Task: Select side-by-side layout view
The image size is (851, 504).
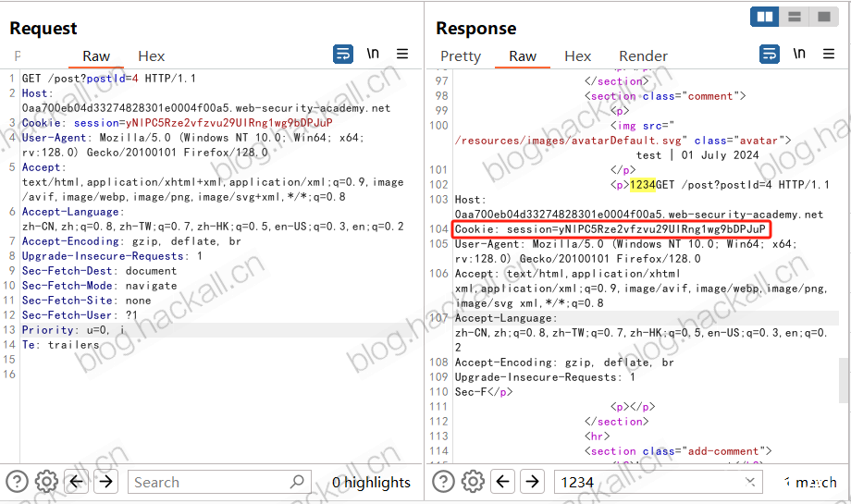Action: click(x=765, y=17)
